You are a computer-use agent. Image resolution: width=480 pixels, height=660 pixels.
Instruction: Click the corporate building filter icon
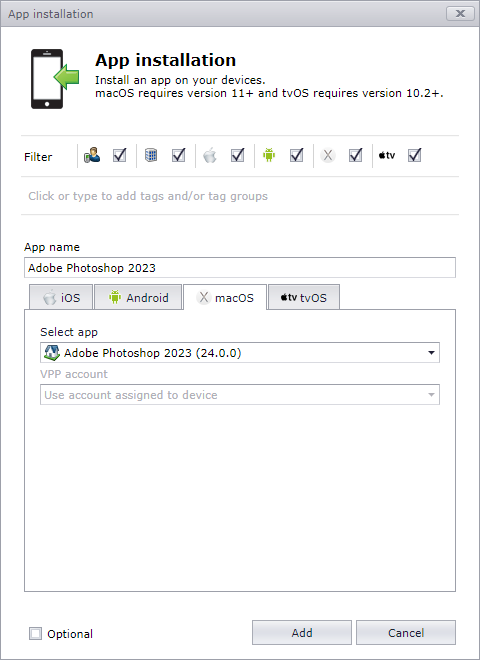click(x=151, y=155)
